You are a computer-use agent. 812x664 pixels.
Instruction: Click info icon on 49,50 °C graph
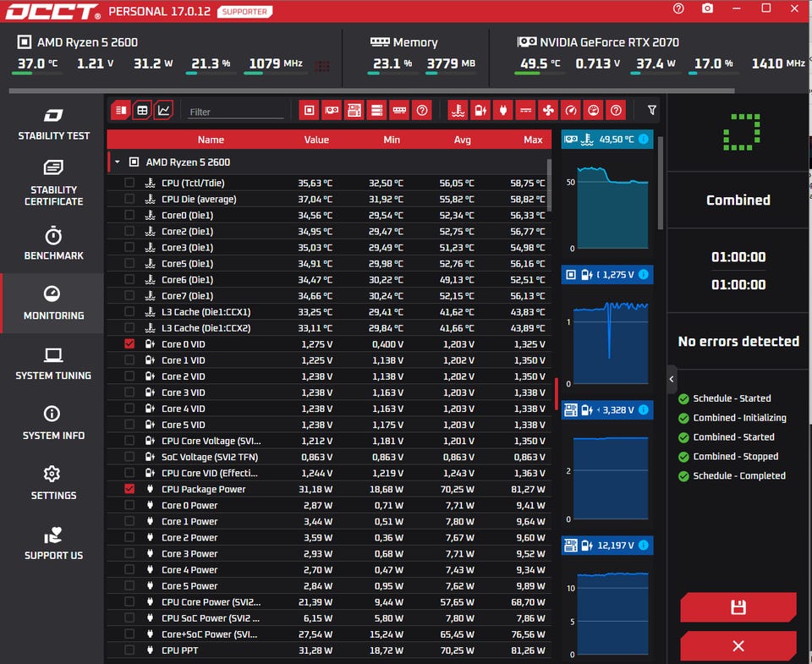point(643,139)
